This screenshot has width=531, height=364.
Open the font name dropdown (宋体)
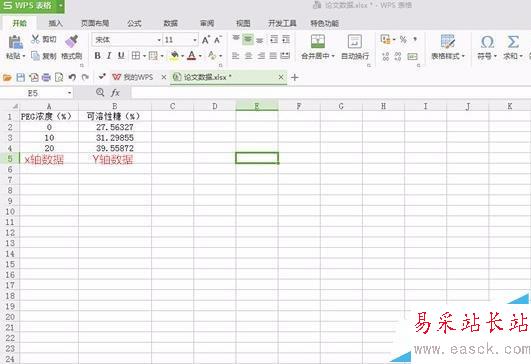159,40
